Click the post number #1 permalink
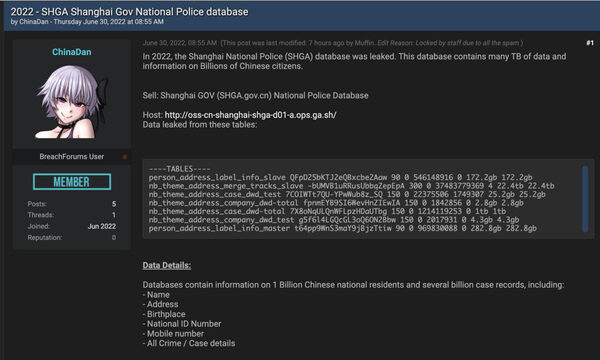Image resolution: width=600 pixels, height=360 pixels. [590, 43]
